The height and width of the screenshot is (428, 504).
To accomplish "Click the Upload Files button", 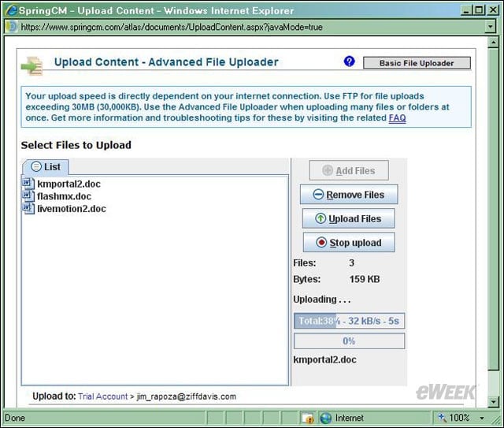I will [349, 218].
